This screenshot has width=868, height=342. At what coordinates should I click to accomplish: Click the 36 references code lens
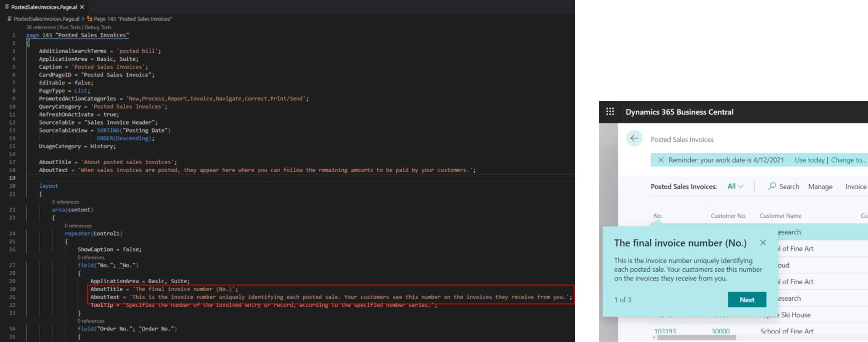[41, 27]
